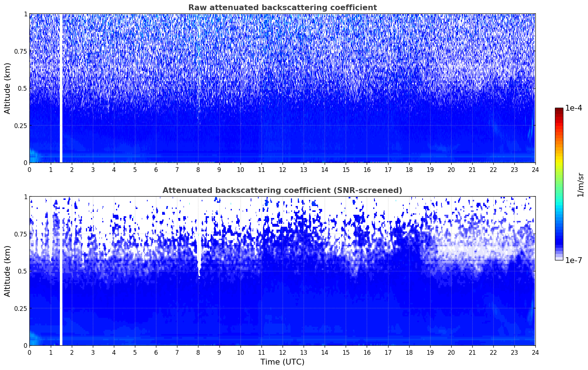This screenshot has width=588, height=370.
Task: Click hour 18 tick under top plot
Action: (409, 169)
